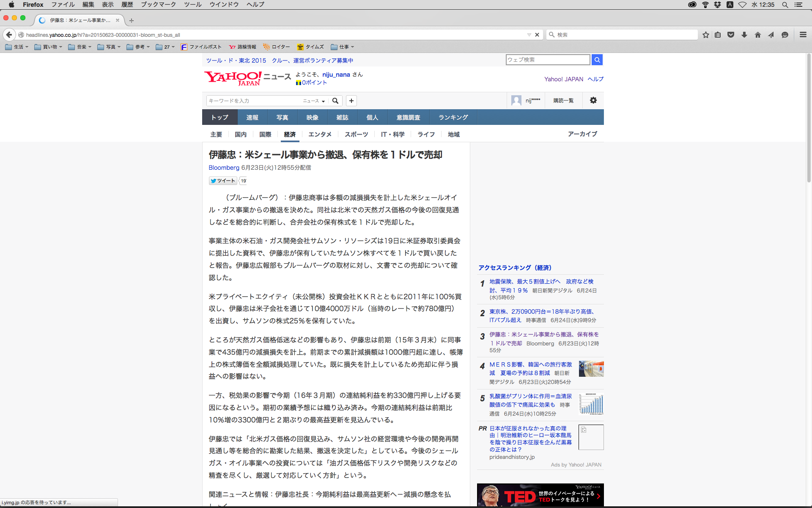Click the Tweet button under headline
Viewport: 812px width, 508px height.
tap(223, 181)
